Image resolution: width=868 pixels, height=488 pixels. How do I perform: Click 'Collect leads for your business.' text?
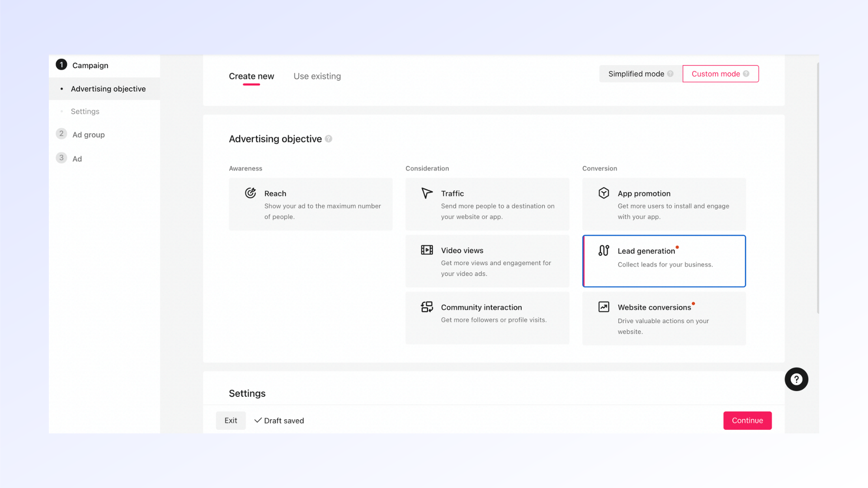[x=665, y=265]
